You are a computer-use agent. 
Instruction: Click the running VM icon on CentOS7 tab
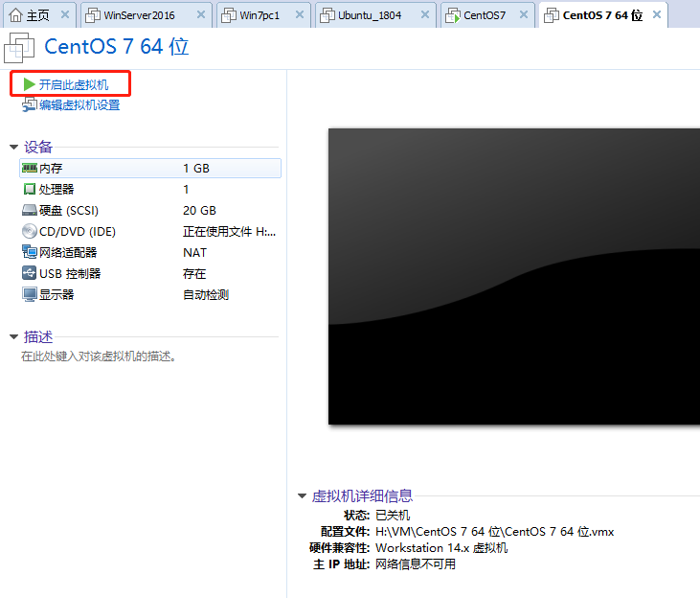click(x=453, y=15)
